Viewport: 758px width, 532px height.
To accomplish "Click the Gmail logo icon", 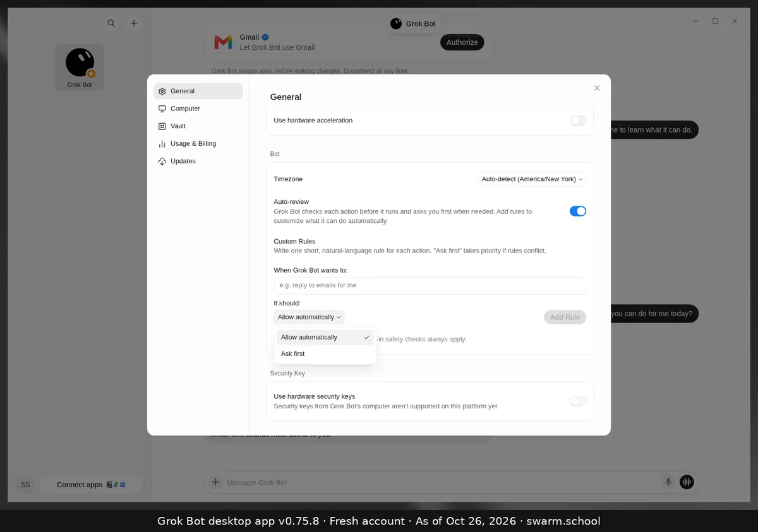I will [x=223, y=42].
